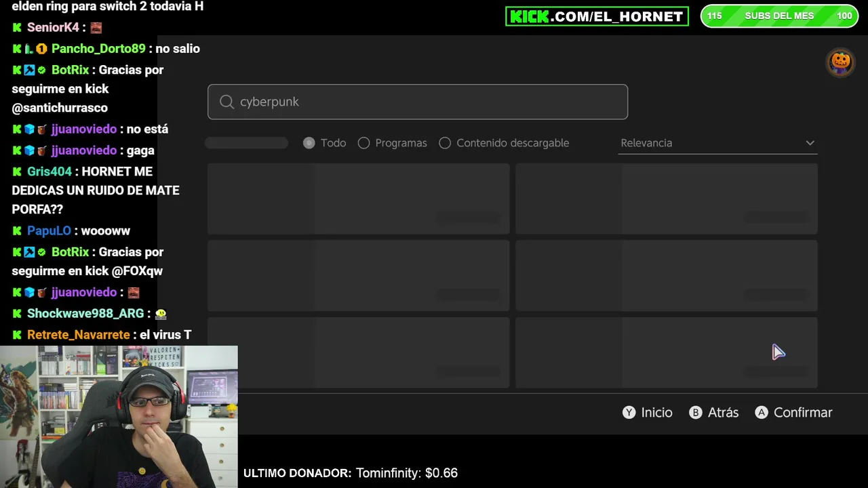This screenshot has width=868, height=488.
Task: Click the A button glyph icon
Action: click(762, 412)
